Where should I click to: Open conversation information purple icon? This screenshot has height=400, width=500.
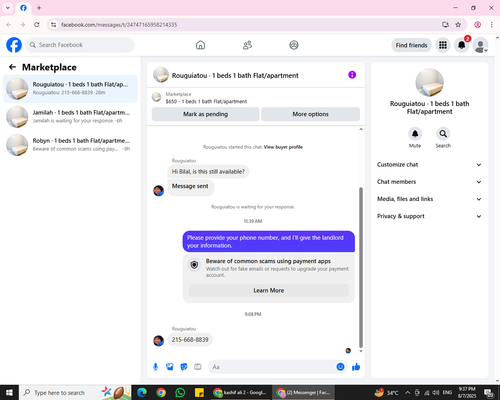[x=352, y=75]
